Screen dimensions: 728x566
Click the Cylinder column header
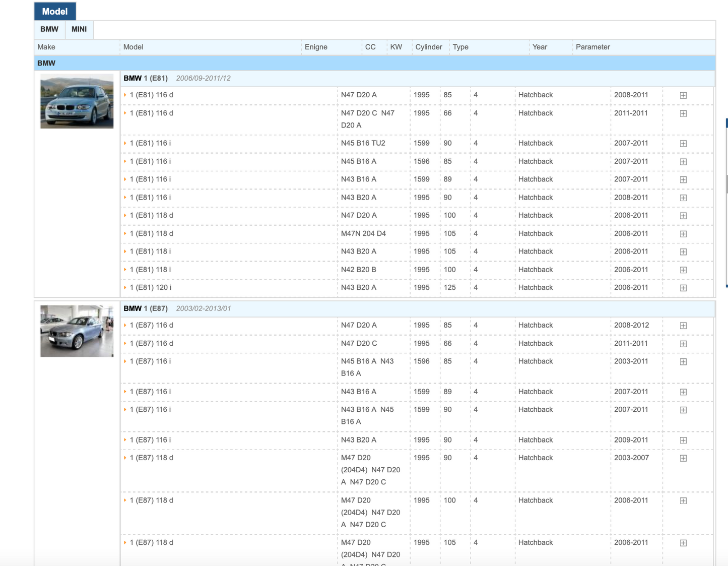[429, 47]
